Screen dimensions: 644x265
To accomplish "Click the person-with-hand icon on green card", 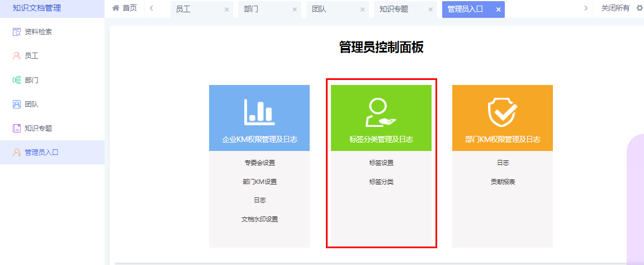I will 380,112.
